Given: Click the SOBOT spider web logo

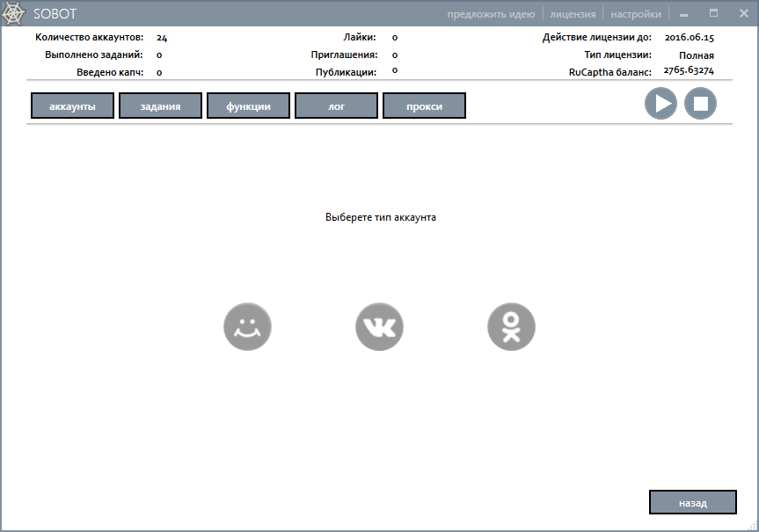Looking at the screenshot, I should (x=13, y=13).
